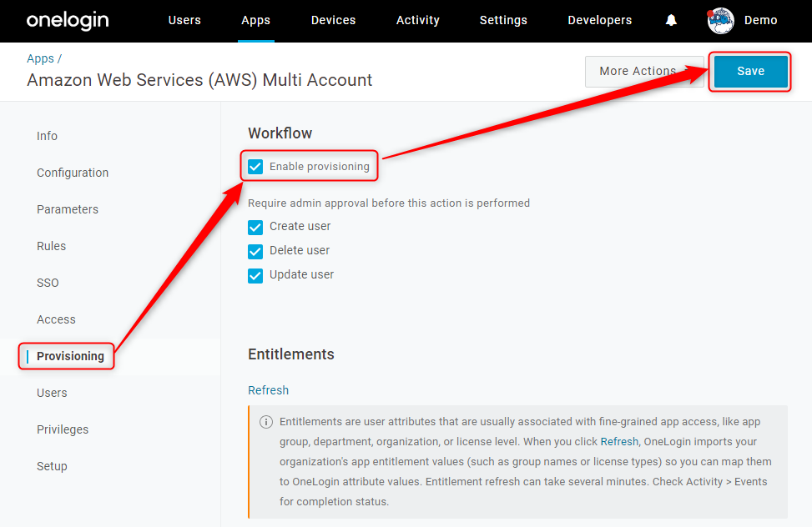This screenshot has height=527, width=812.
Task: Open the Users menu in top bar
Action: [x=184, y=20]
